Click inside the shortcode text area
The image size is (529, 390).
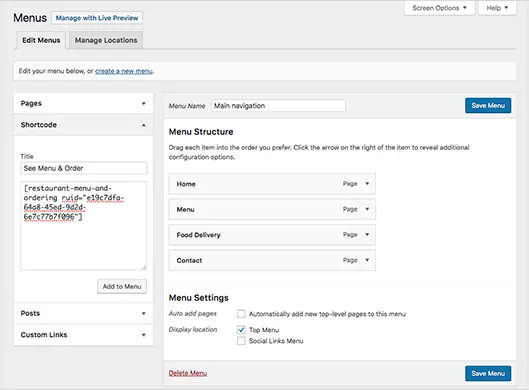click(84, 226)
